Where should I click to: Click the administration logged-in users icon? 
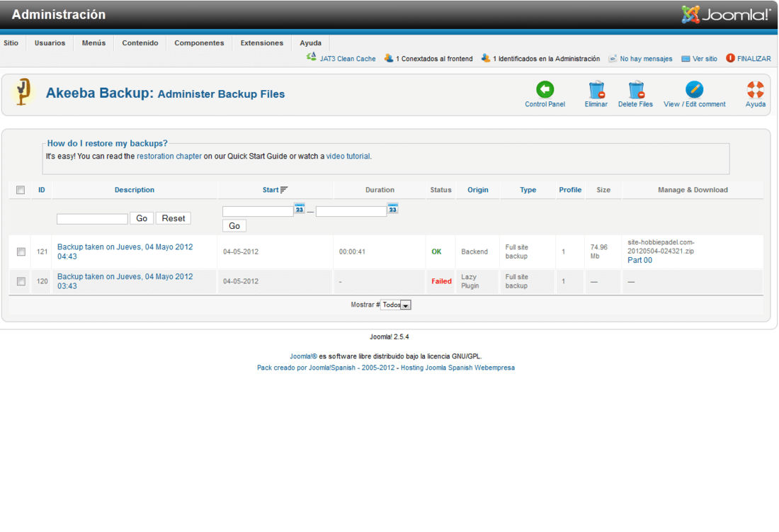click(x=485, y=58)
